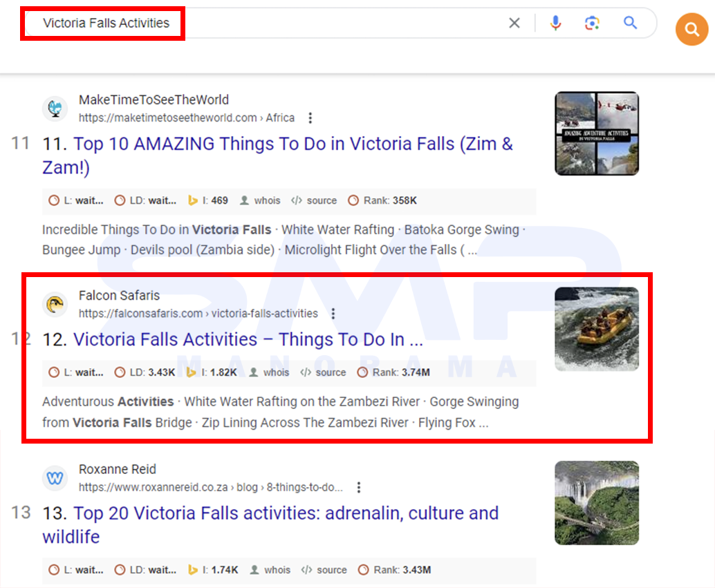Click Bing index I: 1.74K metric
The width and height of the screenshot is (715, 588).
213,570
